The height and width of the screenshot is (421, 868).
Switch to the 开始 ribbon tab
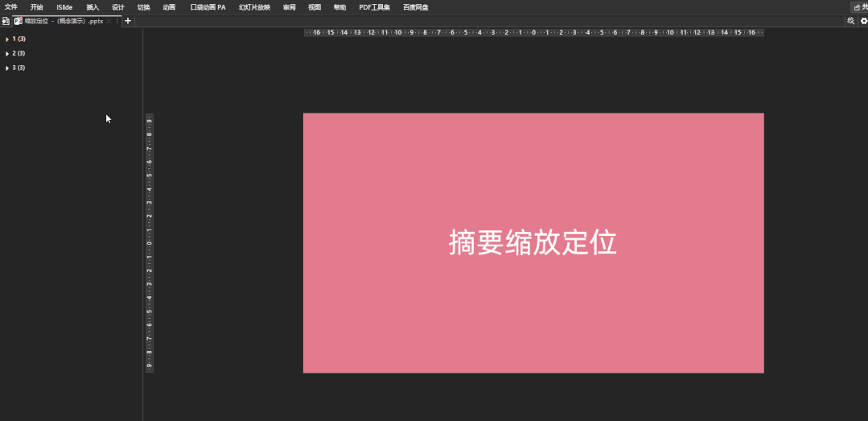click(36, 7)
